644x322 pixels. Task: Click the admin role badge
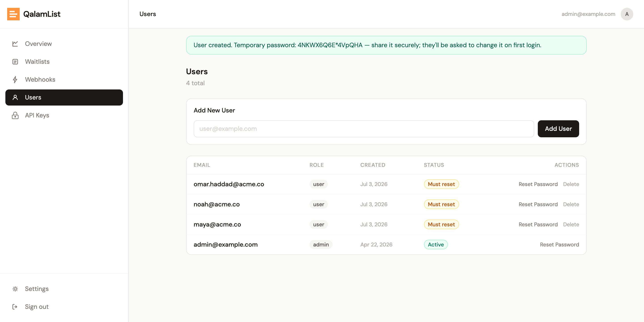pos(321,244)
